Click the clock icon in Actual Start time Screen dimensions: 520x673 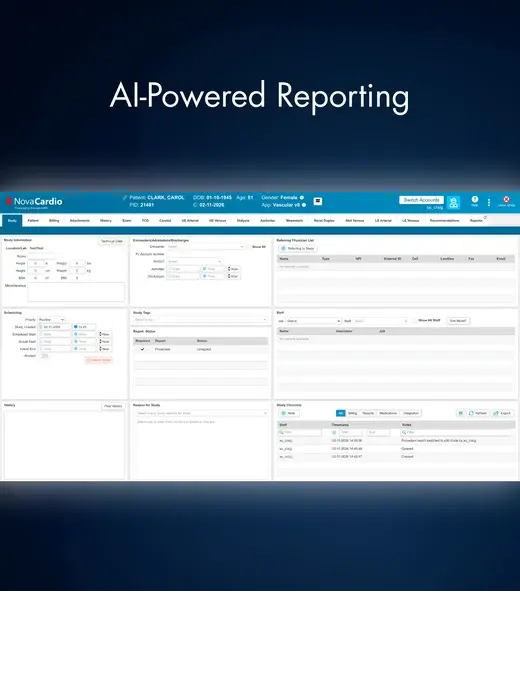76,342
